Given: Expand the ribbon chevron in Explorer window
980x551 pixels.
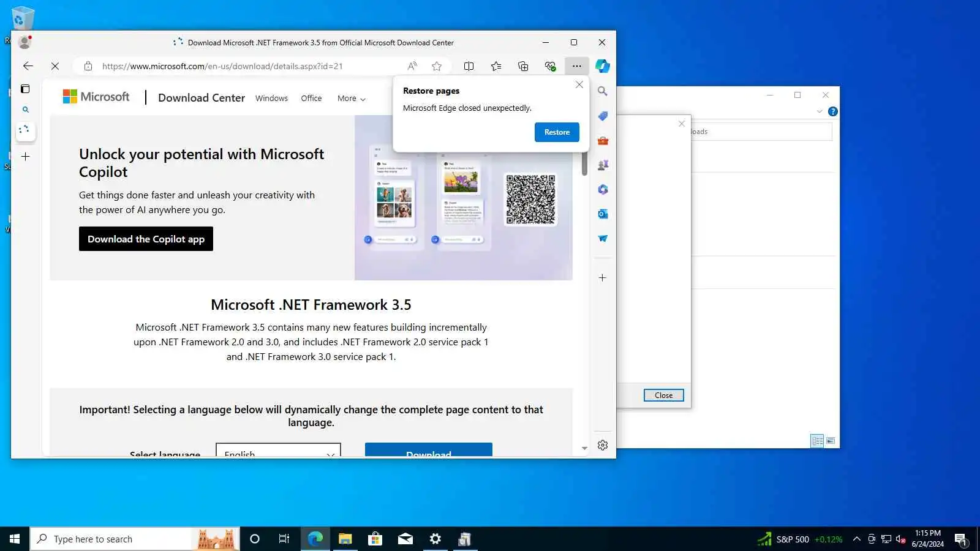Looking at the screenshot, I should [x=820, y=111].
